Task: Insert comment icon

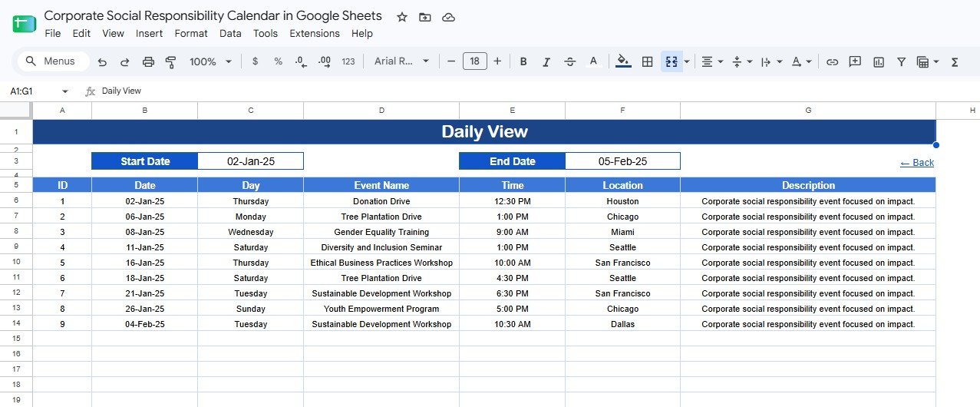Action: pos(855,61)
